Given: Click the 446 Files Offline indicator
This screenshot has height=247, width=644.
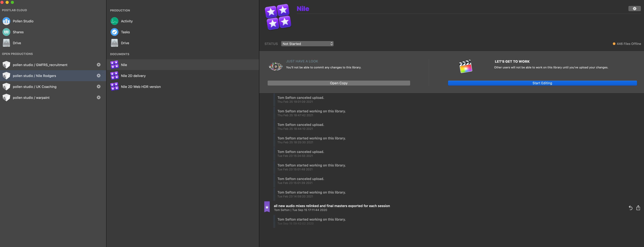Looking at the screenshot, I should [627, 44].
